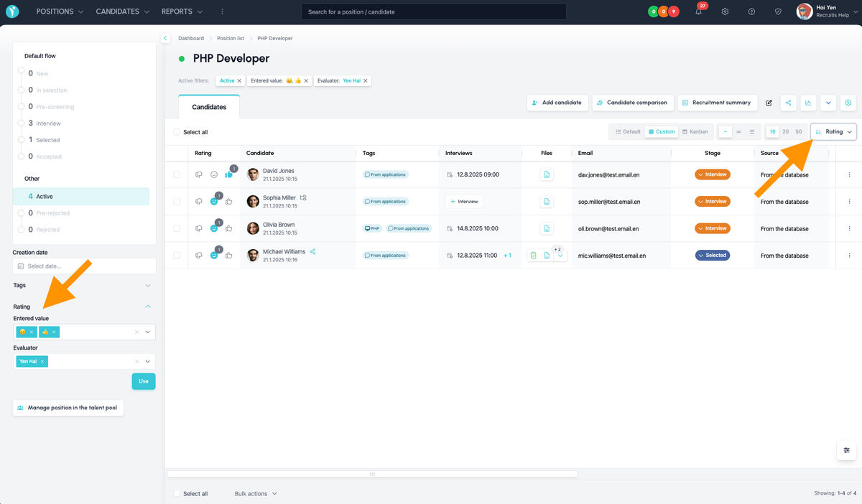
Task: Open the Creation date picker field
Action: [85, 266]
